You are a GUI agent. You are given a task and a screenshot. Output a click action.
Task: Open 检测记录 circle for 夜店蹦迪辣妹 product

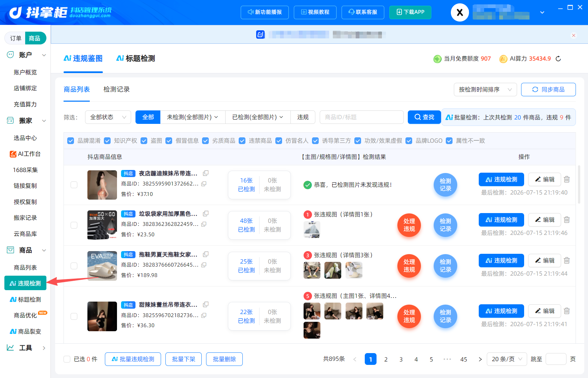[x=445, y=185]
